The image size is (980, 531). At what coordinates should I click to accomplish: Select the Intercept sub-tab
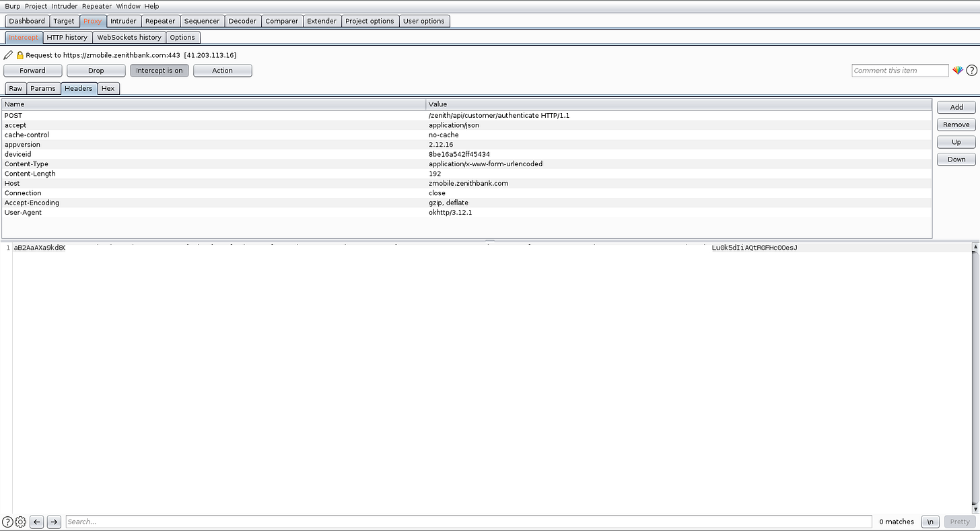(24, 37)
